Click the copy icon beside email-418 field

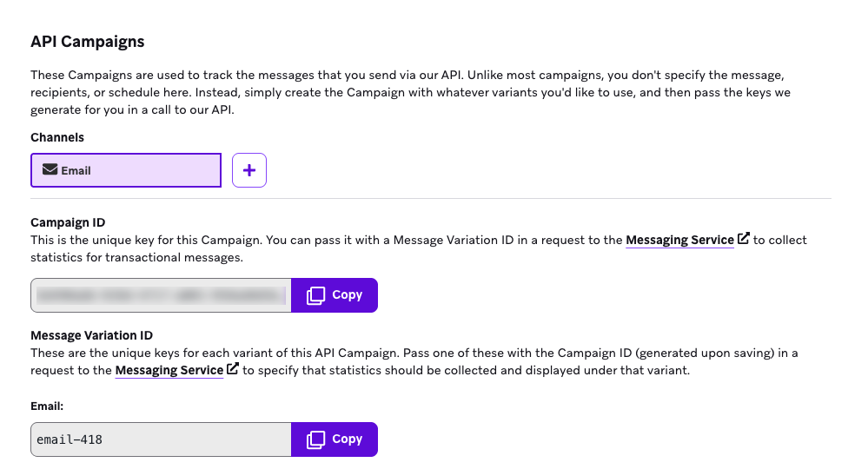point(315,439)
